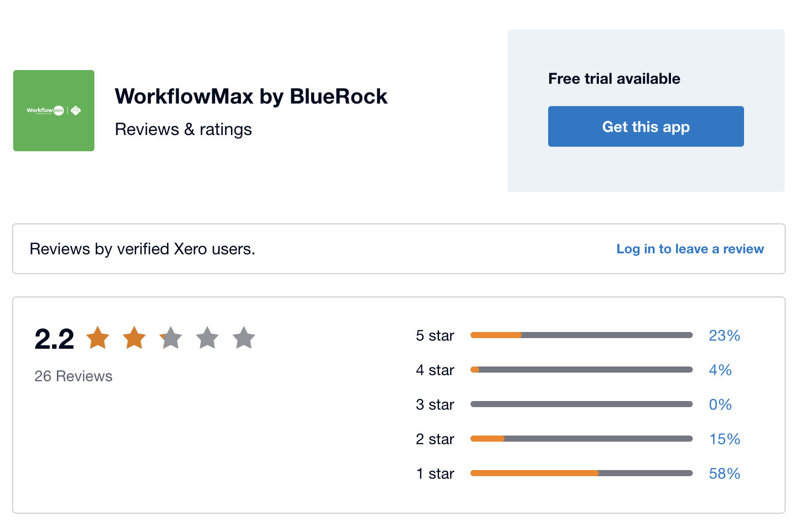Click the 3 star rating bar
This screenshot has height=532, width=808.
tap(582, 404)
